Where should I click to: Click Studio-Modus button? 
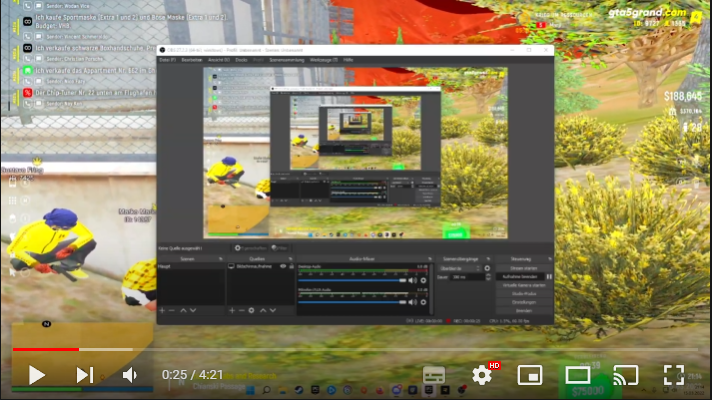(x=524, y=294)
